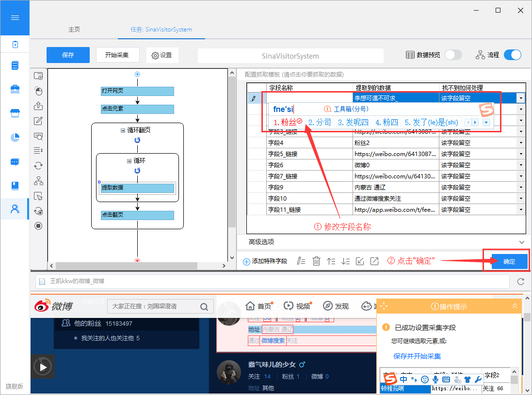The image size is (532, 395).
Task: Click the new task clipboard icon in sidebar
Action: [15, 45]
